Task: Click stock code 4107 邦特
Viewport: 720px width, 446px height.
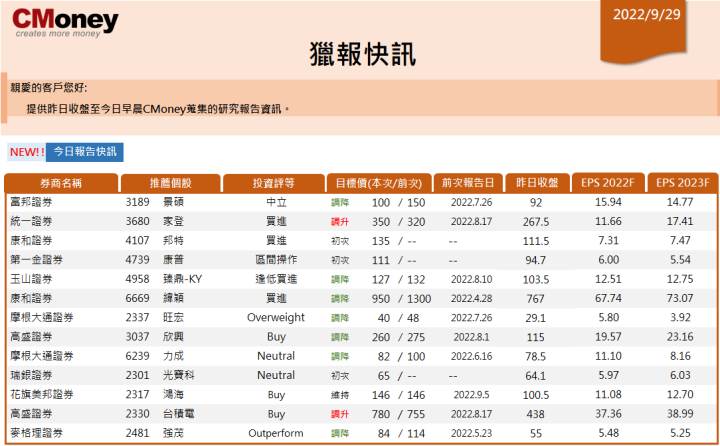Action: click(x=155, y=241)
